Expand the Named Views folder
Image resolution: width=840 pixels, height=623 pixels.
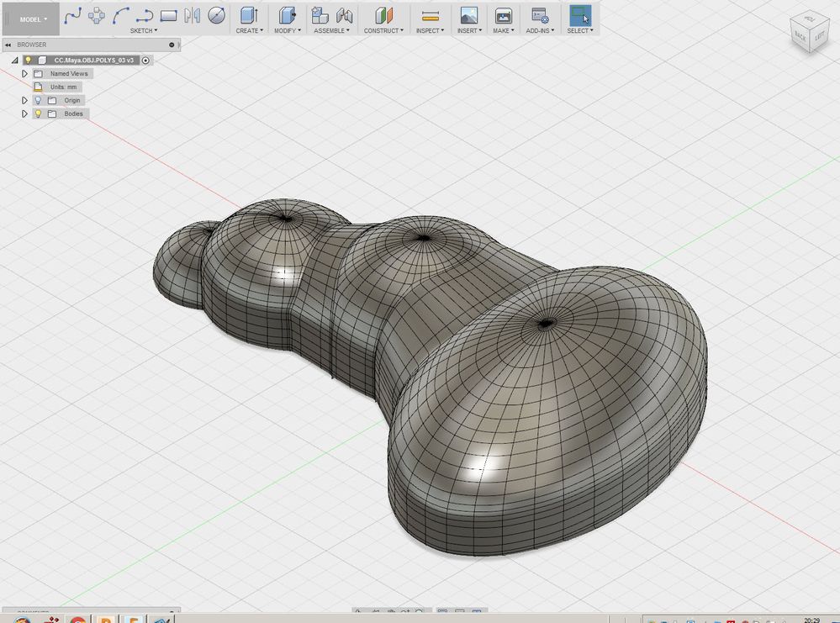pyautogui.click(x=24, y=73)
